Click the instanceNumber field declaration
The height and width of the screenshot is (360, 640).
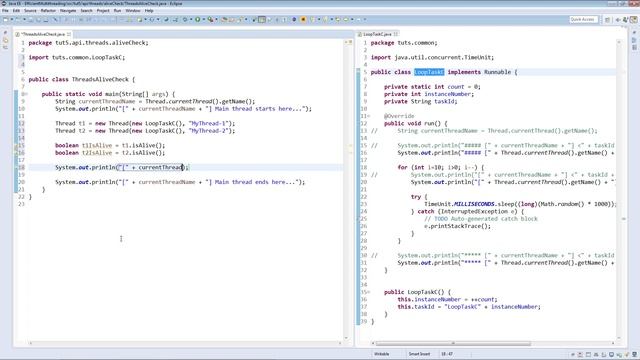(x=429, y=94)
